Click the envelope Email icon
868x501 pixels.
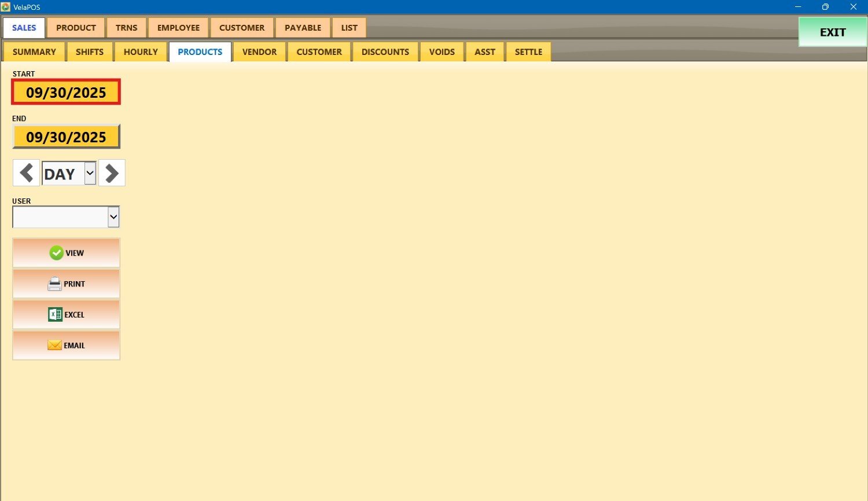point(54,345)
